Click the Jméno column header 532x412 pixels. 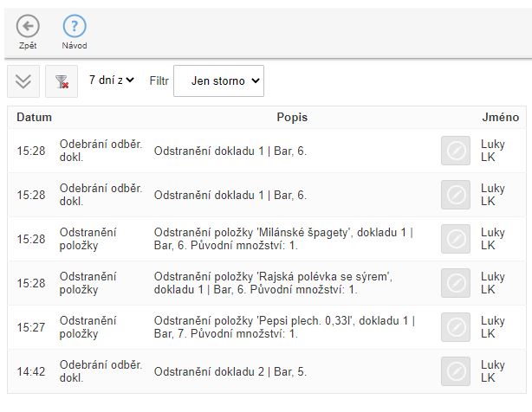click(500, 117)
